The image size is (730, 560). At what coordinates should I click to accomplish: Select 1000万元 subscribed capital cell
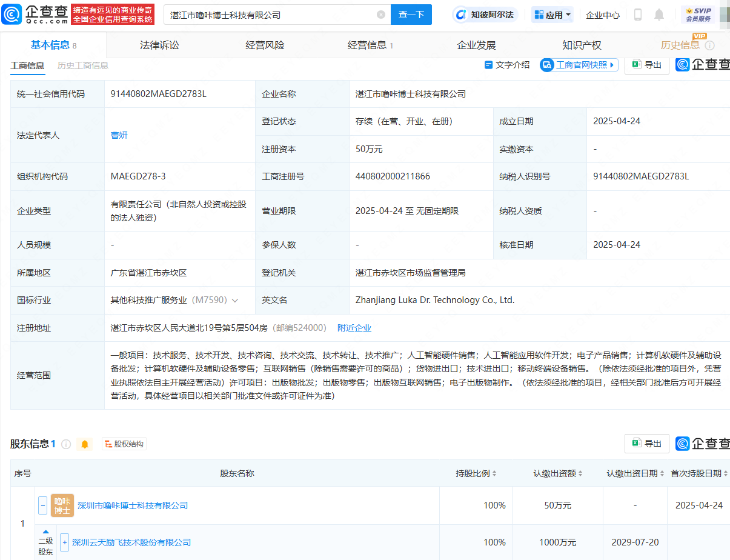pyautogui.click(x=558, y=542)
